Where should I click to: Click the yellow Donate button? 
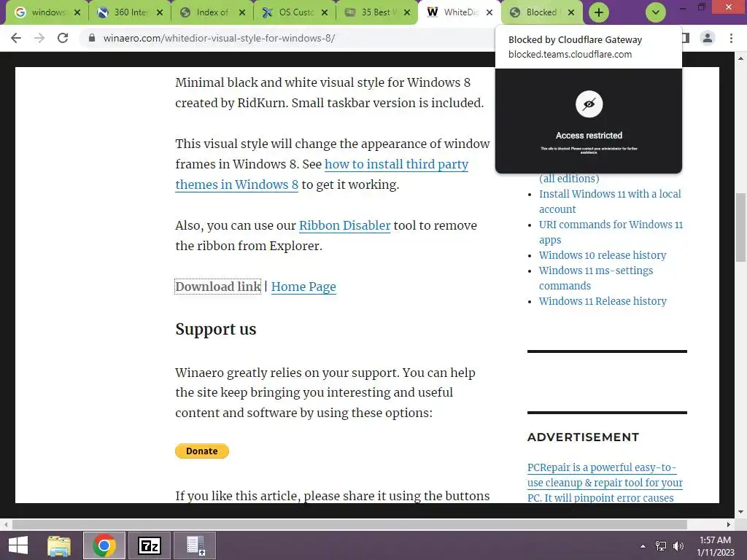pos(202,451)
